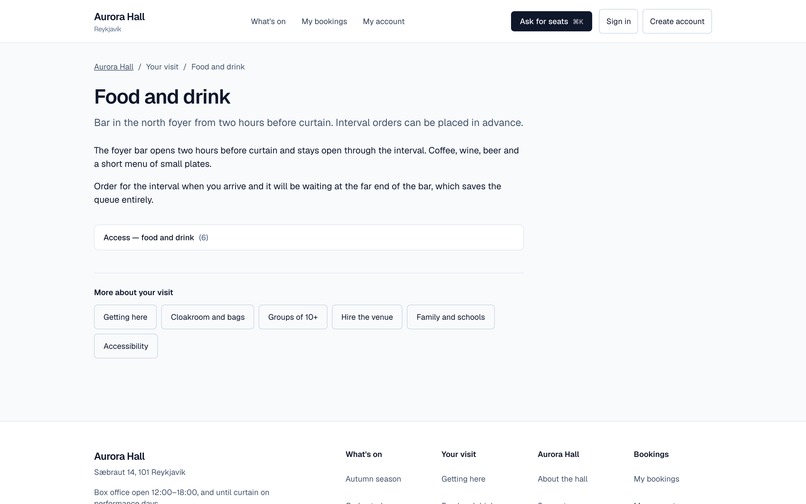This screenshot has height=504, width=806.
Task: Open the Getting here chip
Action: pyautogui.click(x=125, y=317)
